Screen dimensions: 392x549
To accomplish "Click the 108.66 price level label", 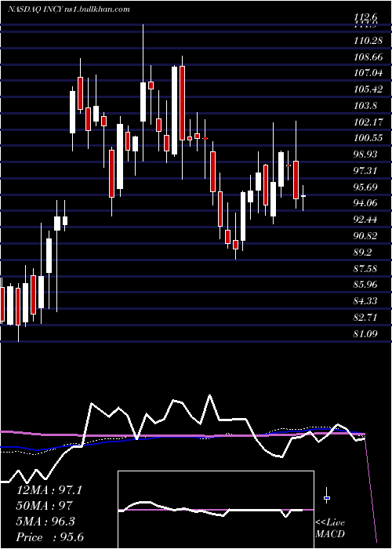I will (368, 57).
